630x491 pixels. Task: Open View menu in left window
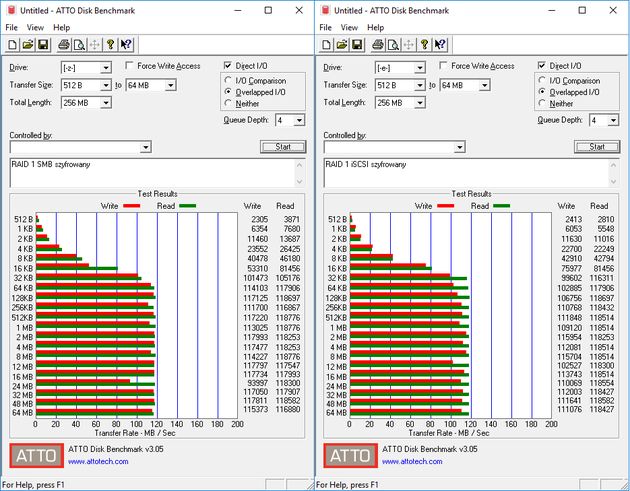point(35,27)
